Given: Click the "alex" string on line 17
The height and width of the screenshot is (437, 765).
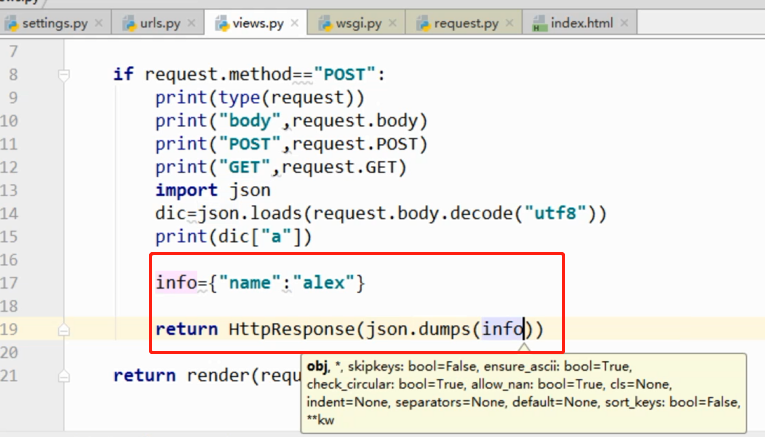Looking at the screenshot, I should tap(323, 283).
